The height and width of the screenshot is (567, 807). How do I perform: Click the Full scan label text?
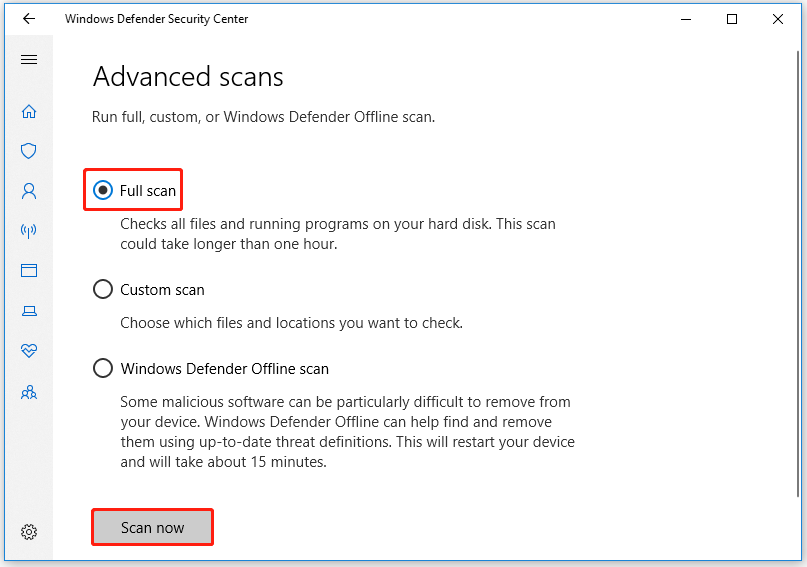[148, 191]
